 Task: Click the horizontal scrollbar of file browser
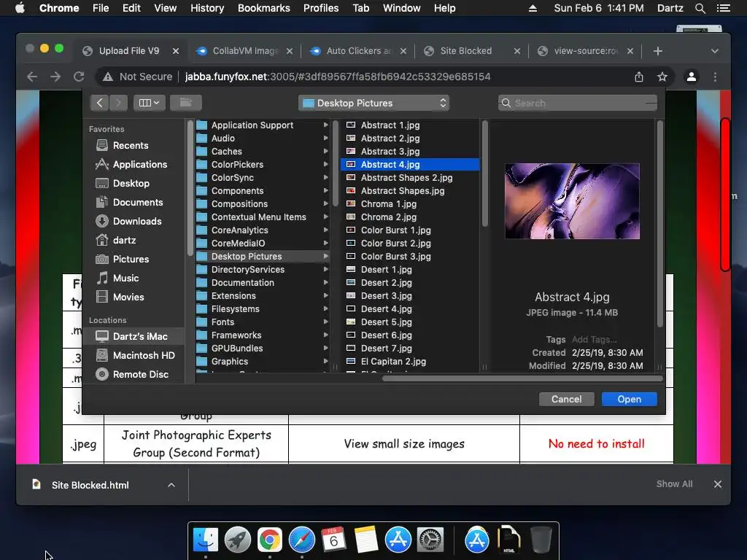(x=522, y=378)
